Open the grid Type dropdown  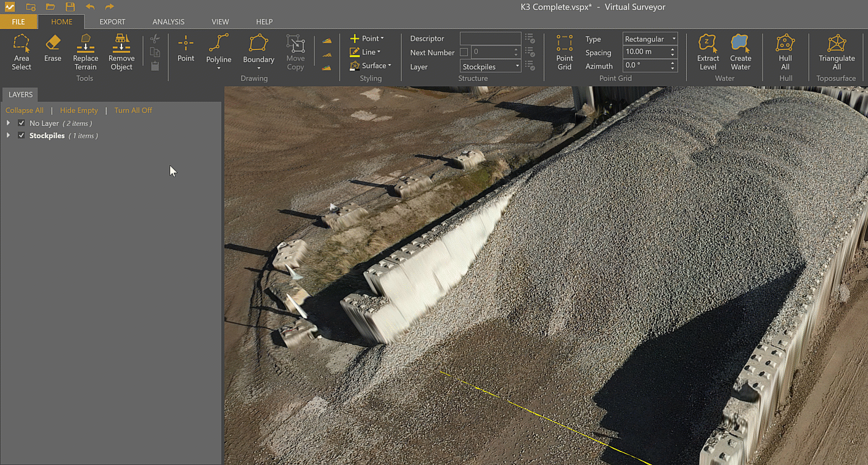[650, 39]
